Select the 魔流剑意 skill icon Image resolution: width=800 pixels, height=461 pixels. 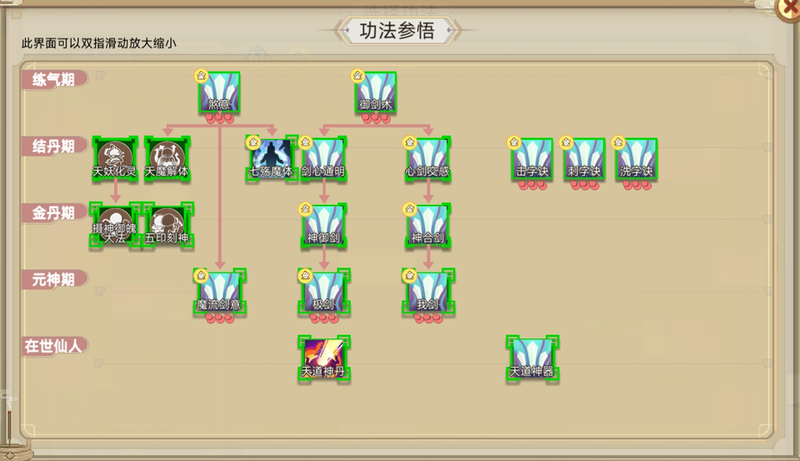click(x=219, y=292)
